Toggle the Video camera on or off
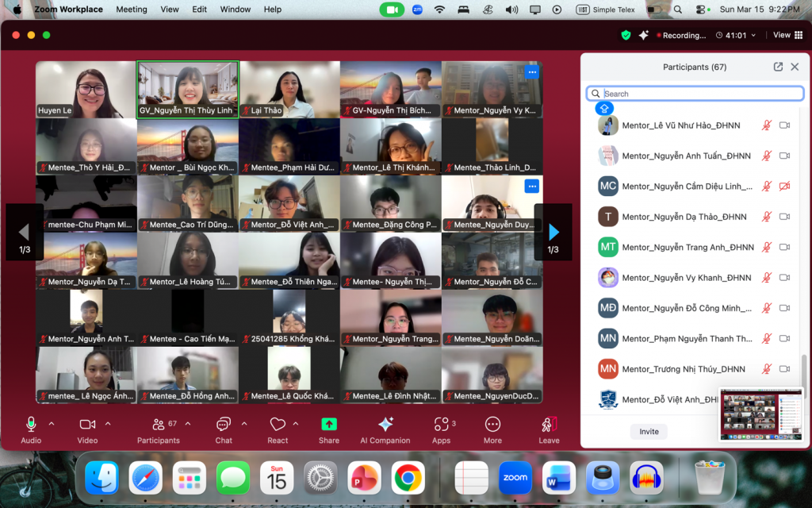812x508 pixels. [87, 425]
